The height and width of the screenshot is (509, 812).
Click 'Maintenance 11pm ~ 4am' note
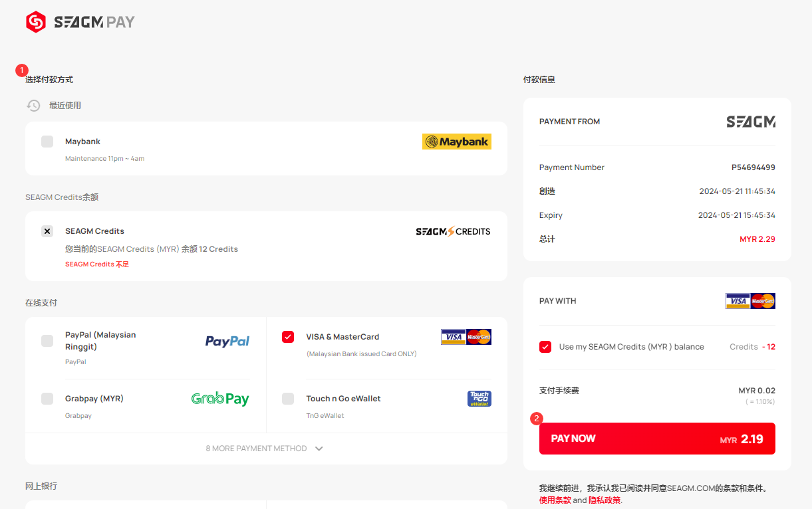click(104, 159)
